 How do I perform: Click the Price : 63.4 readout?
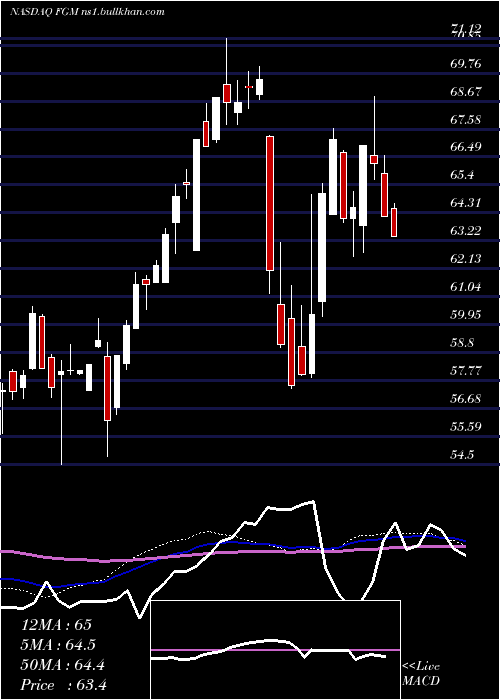(x=63, y=685)
